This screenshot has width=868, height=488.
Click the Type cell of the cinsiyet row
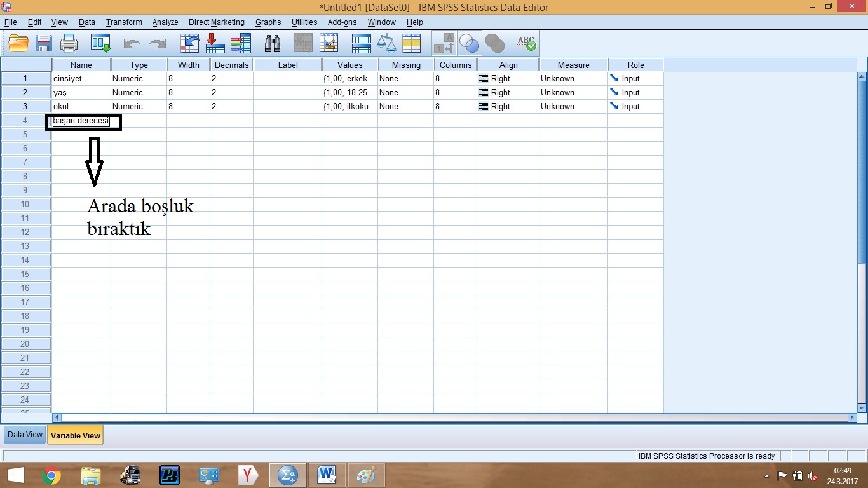click(139, 79)
